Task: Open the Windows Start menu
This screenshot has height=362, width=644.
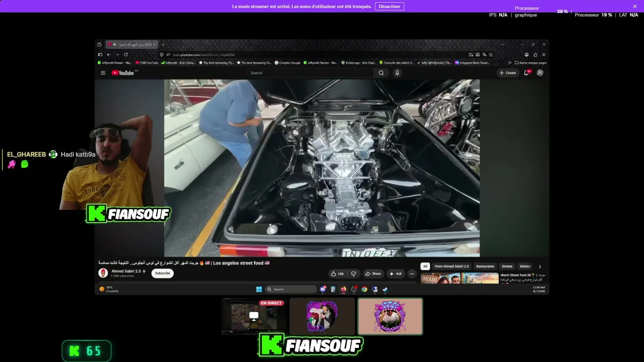Action: 259,289
